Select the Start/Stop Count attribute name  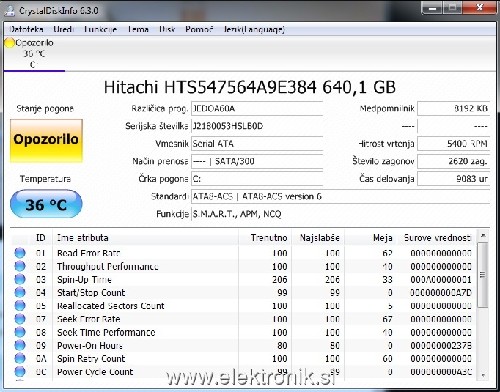tap(91, 293)
